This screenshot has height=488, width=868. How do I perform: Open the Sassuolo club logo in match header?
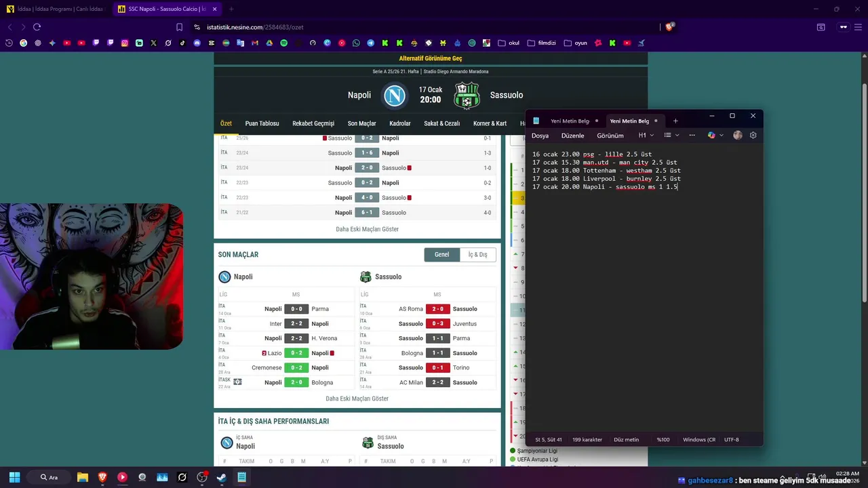click(467, 96)
